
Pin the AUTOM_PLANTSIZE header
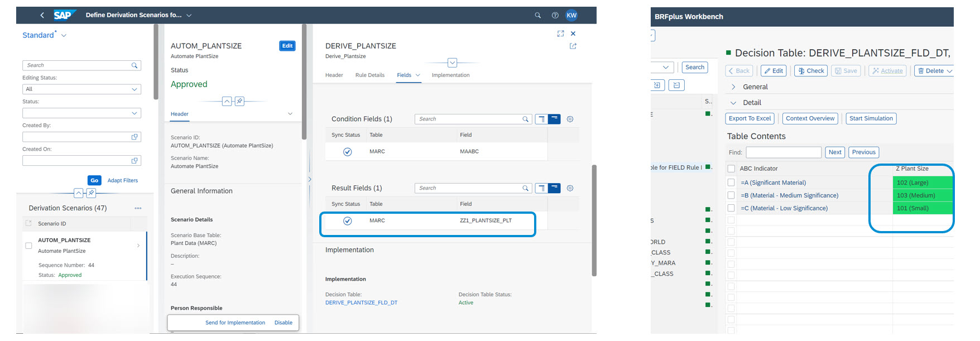[239, 101]
